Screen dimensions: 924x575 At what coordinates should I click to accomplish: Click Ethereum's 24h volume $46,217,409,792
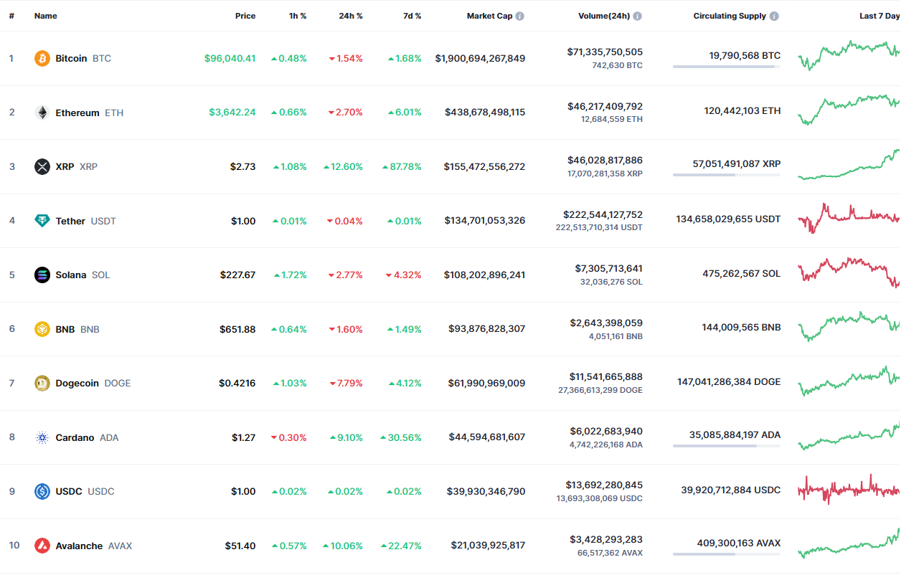point(605,106)
